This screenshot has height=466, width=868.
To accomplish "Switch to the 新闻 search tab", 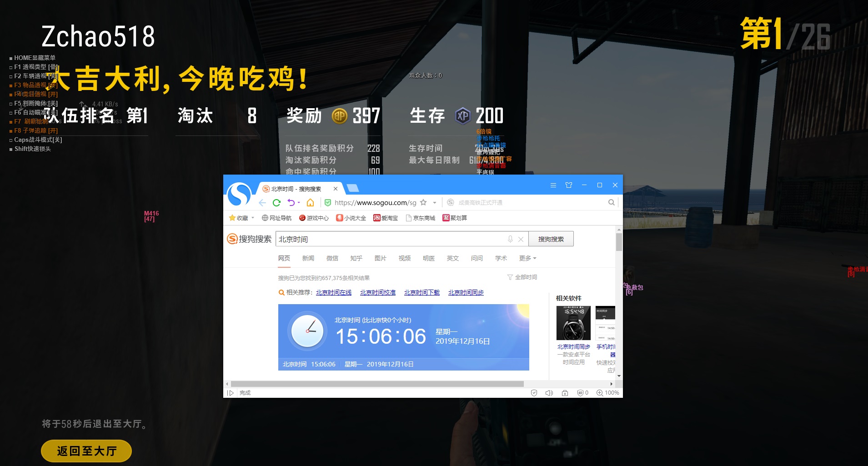I will pyautogui.click(x=308, y=258).
